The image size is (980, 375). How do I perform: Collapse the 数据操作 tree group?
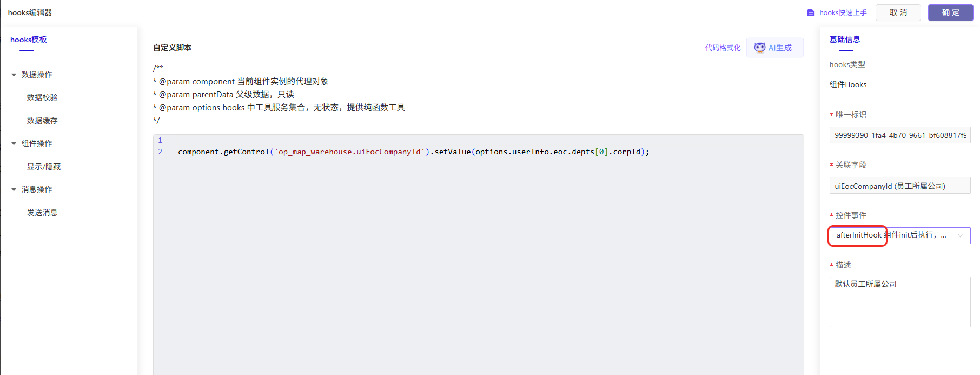pyautogui.click(x=14, y=75)
